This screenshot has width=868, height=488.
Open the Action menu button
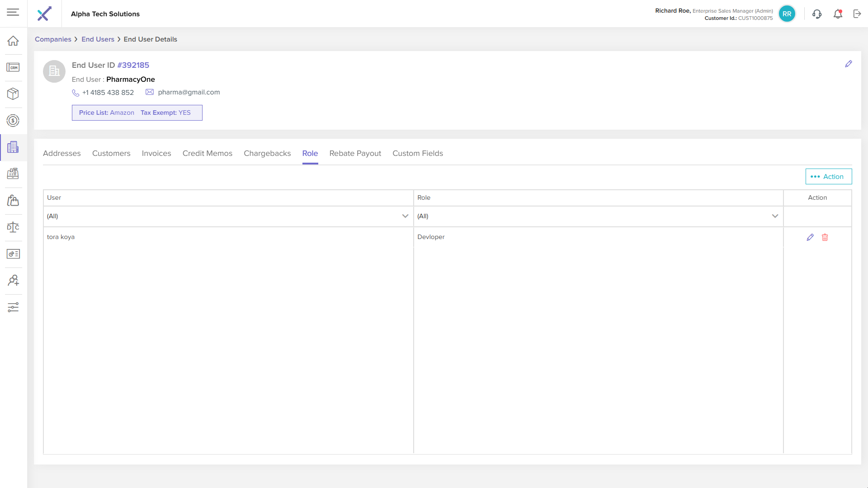click(x=828, y=177)
